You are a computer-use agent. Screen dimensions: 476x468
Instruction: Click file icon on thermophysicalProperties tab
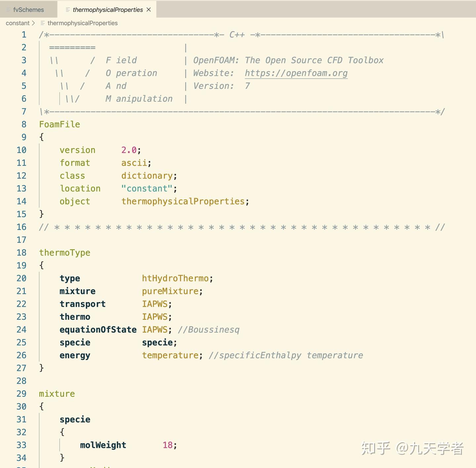coord(68,10)
